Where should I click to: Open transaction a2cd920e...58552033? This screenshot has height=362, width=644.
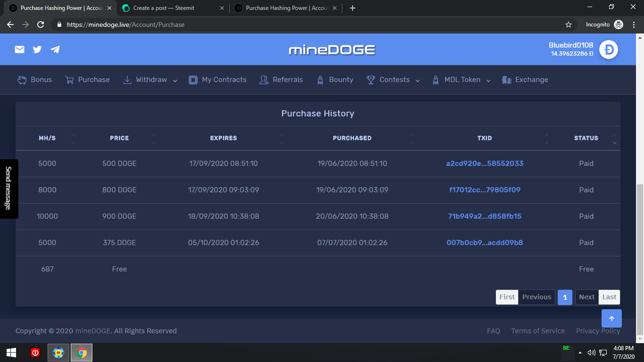(485, 164)
